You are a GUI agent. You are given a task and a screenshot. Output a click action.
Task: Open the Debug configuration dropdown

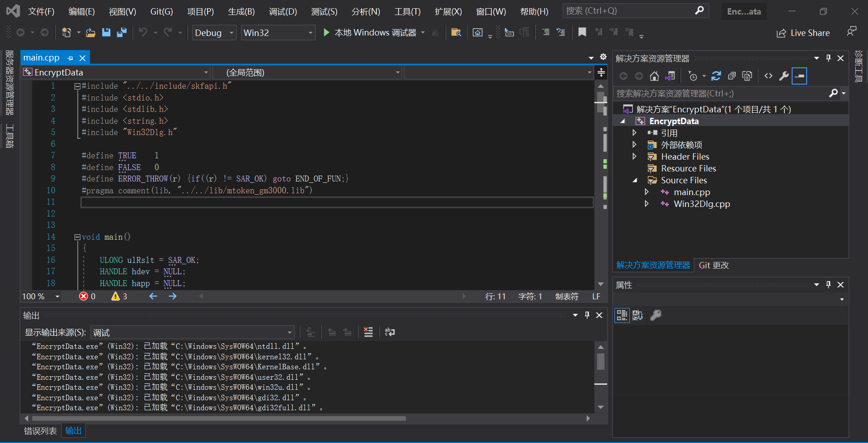coord(214,33)
